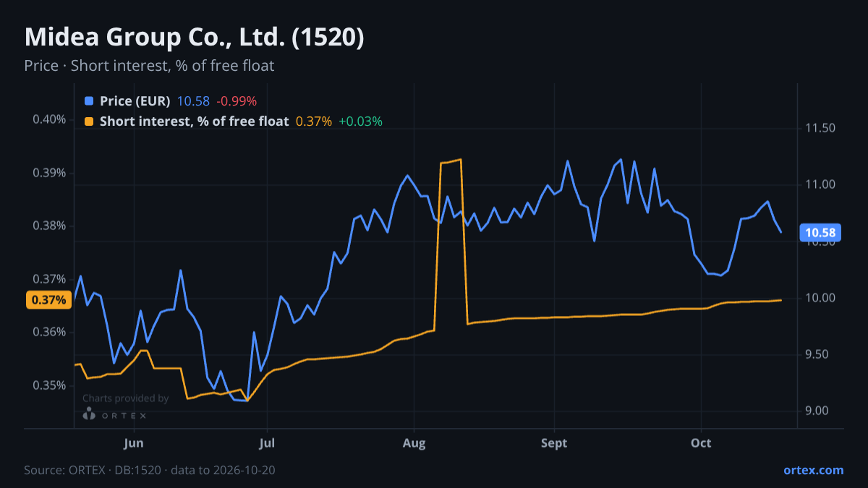Click the 11.50 right axis label
Viewport: 868px width, 488px height.
click(x=820, y=129)
